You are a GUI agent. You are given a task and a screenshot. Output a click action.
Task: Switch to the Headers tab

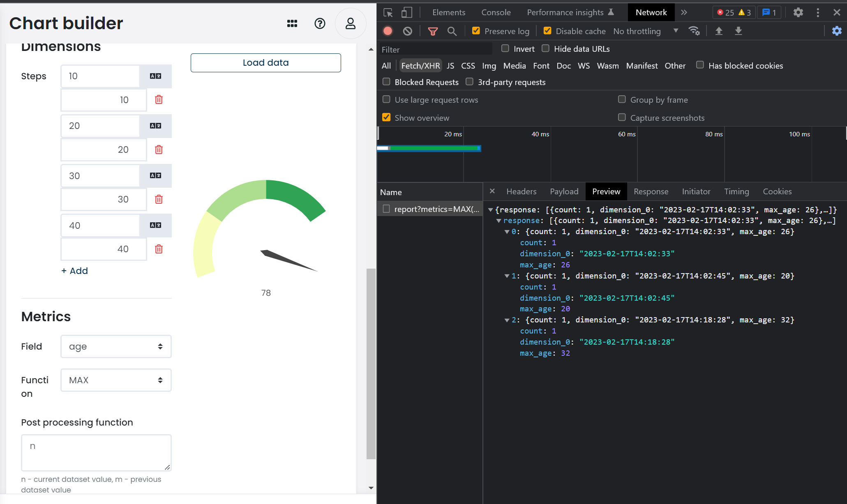tap(521, 191)
